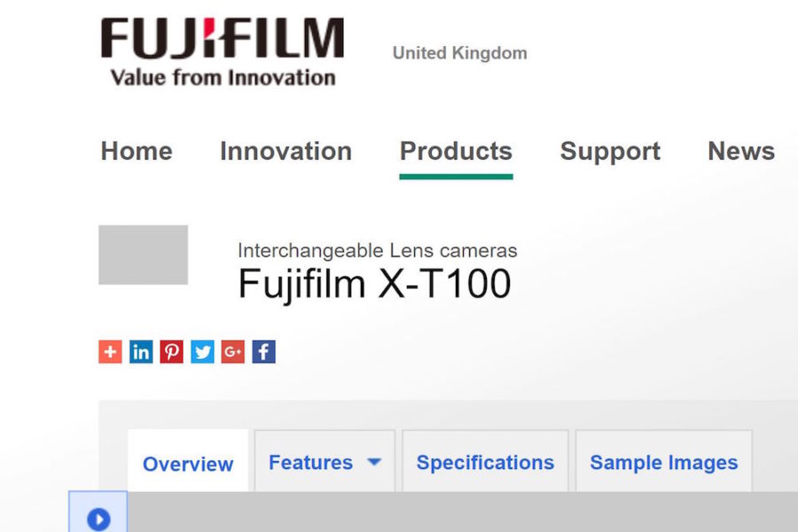Click the blue circular play arrow icon
This screenshot has width=798, height=532.
pos(98,519)
